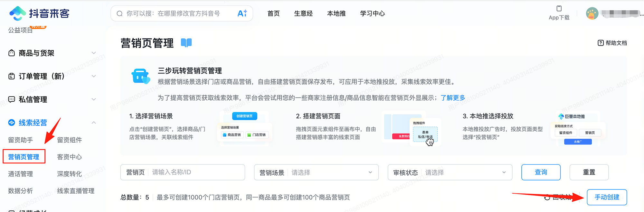
Task: Click the 重置 button
Action: point(589,172)
